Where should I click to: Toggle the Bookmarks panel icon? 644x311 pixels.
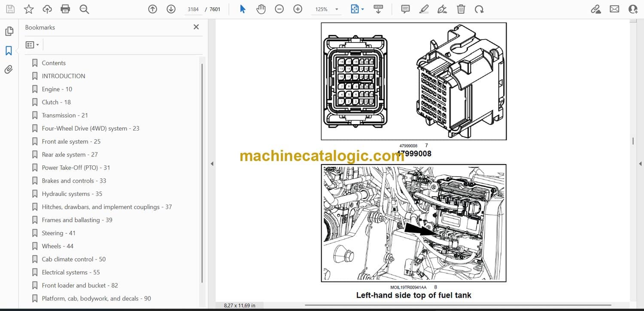[x=9, y=51]
